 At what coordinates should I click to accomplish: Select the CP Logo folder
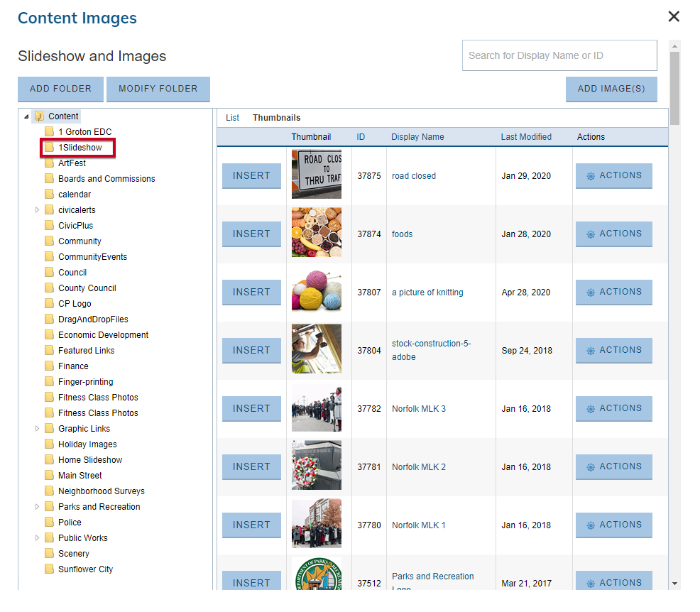[x=75, y=304]
